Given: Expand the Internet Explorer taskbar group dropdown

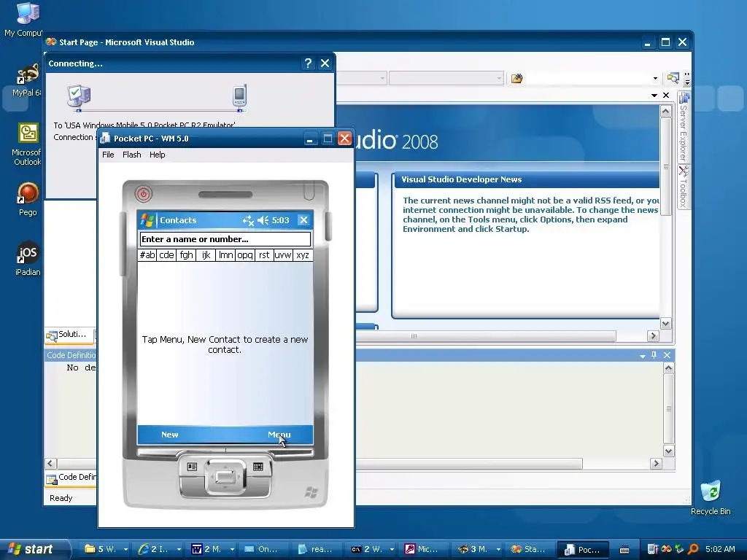Looking at the screenshot, I should click(x=179, y=550).
